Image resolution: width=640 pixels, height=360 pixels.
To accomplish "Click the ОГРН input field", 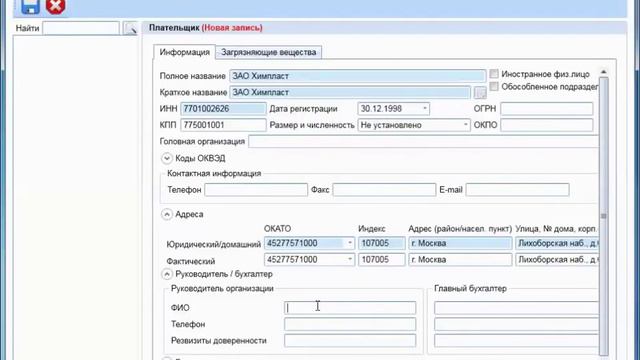I will (547, 109).
